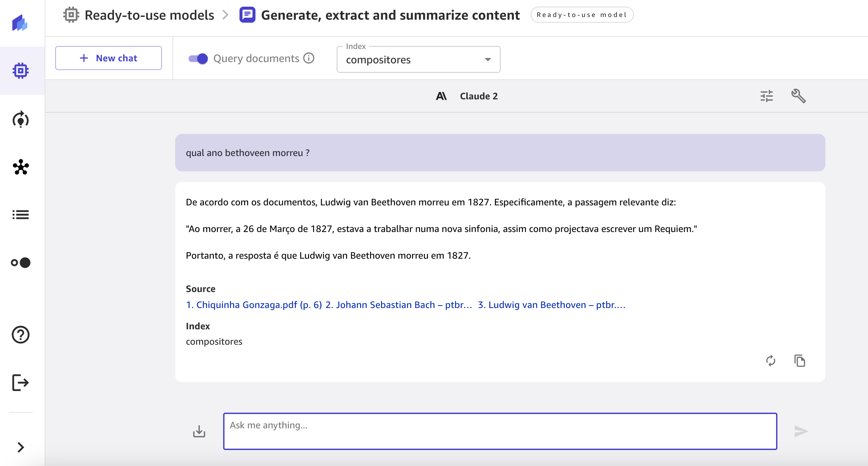The height and width of the screenshot is (466, 868).
Task: Click the regenerate response icon
Action: pyautogui.click(x=771, y=361)
